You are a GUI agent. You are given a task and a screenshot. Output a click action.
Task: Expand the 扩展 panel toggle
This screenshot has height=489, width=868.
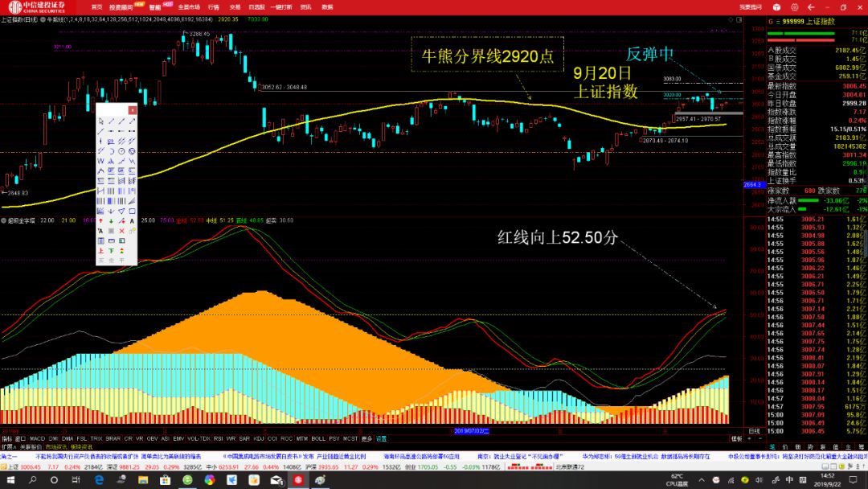(8, 447)
